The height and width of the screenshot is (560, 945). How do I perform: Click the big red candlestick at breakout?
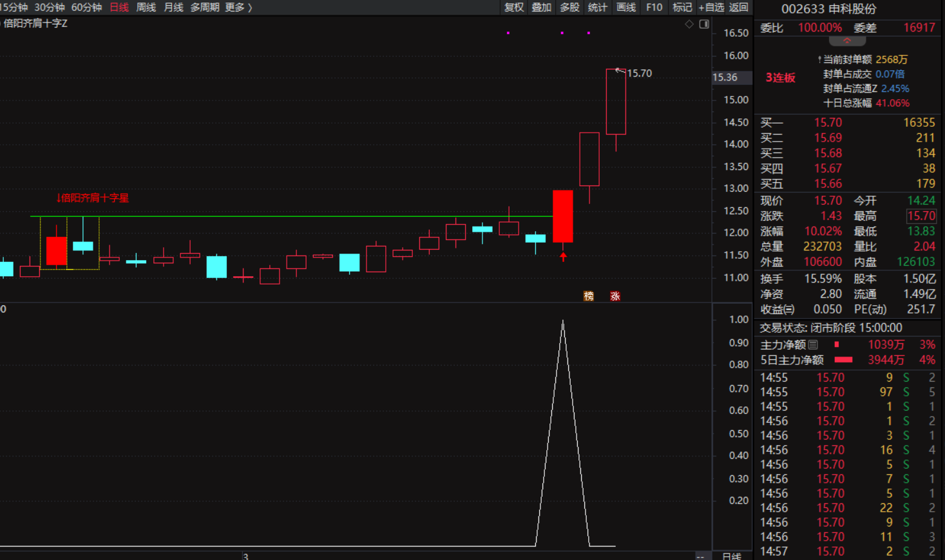tap(563, 216)
